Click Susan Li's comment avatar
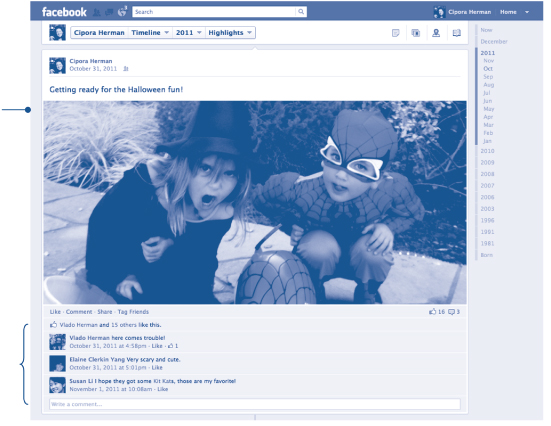The width and height of the screenshot is (551, 426). [x=57, y=385]
